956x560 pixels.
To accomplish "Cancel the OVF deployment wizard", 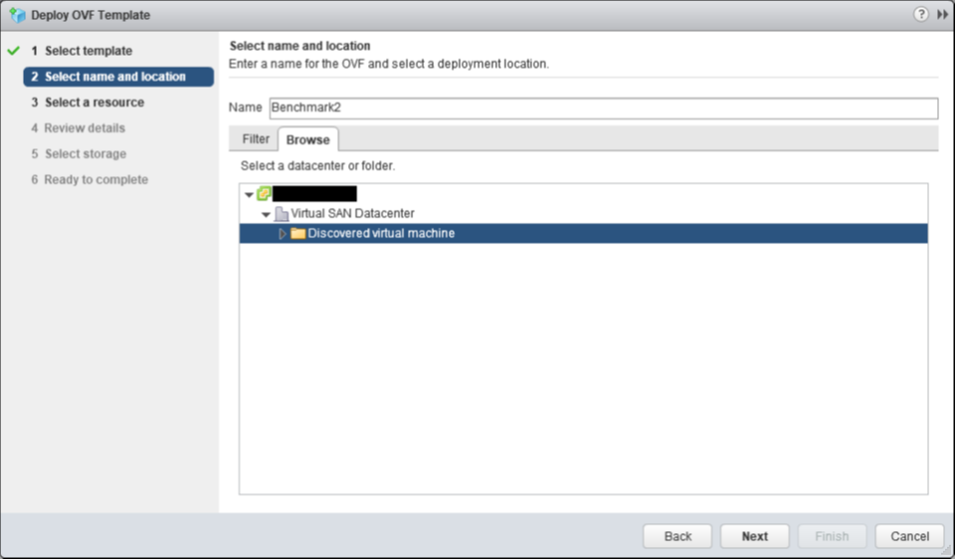I will coord(909,536).
